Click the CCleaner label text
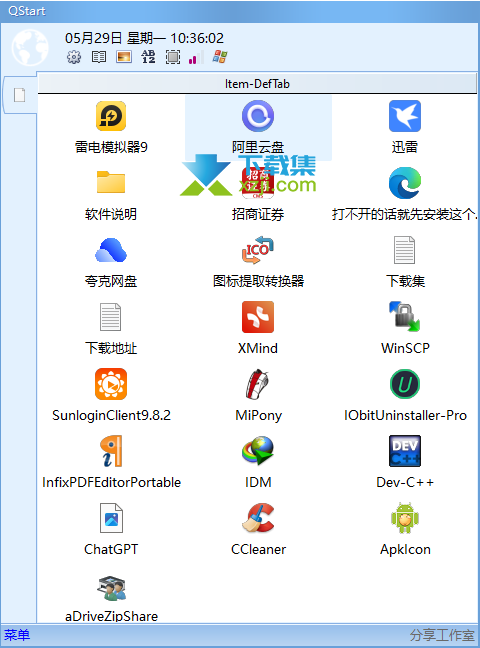Screen dimensions: 480x648 click(258, 549)
